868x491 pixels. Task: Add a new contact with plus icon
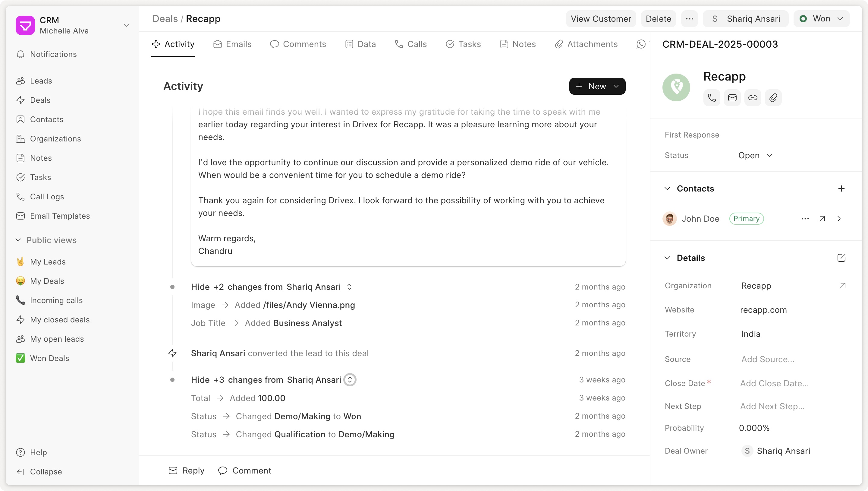pyautogui.click(x=841, y=188)
